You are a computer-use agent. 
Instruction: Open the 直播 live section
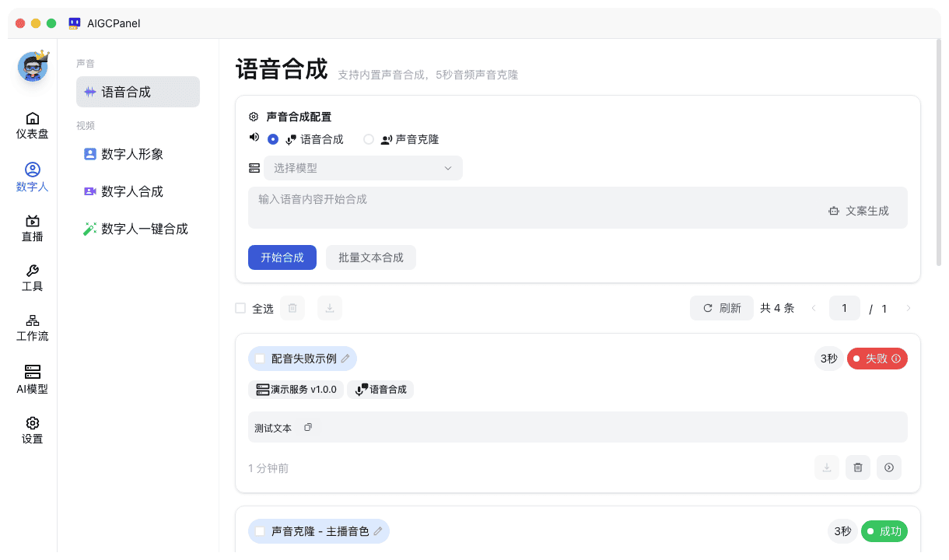[x=33, y=229]
